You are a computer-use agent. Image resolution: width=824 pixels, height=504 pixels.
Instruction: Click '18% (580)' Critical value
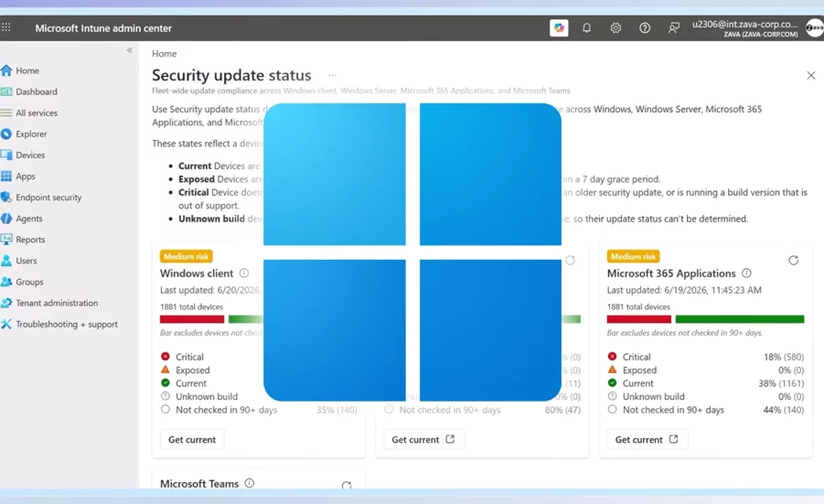coord(784,357)
